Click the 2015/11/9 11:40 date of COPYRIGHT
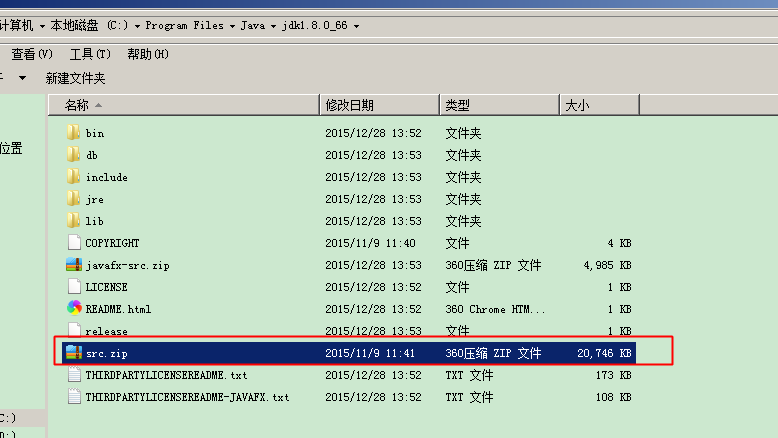The height and width of the screenshot is (438, 778). pyautogui.click(x=370, y=243)
